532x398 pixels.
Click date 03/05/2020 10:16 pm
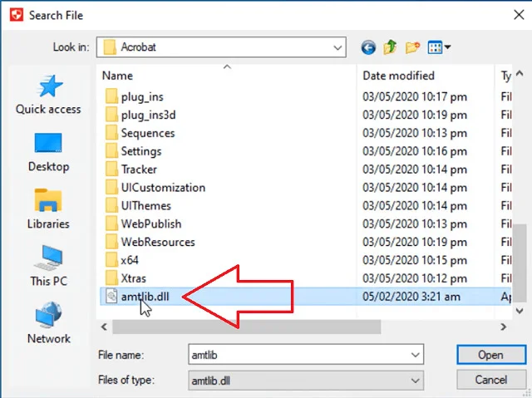pyautogui.click(x=415, y=151)
